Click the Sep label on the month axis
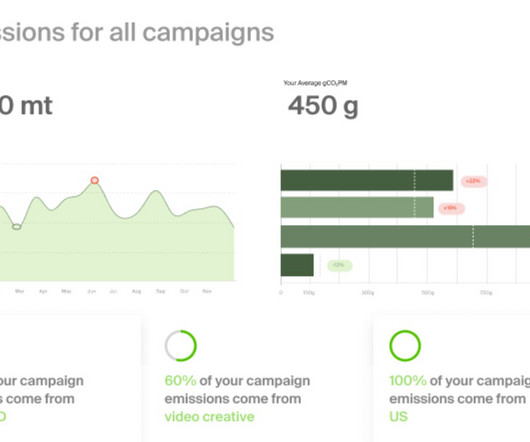This screenshot has height=442, width=530. [161, 291]
